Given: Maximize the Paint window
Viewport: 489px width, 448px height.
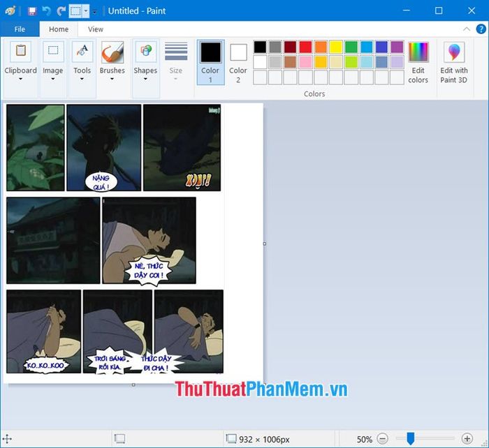Looking at the screenshot, I should [439, 10].
